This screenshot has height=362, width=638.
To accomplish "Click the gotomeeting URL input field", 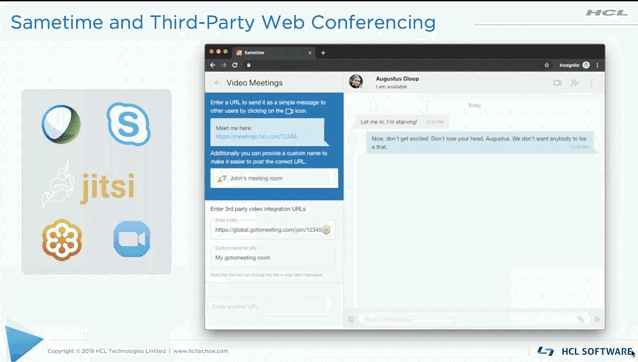I will tap(273, 230).
